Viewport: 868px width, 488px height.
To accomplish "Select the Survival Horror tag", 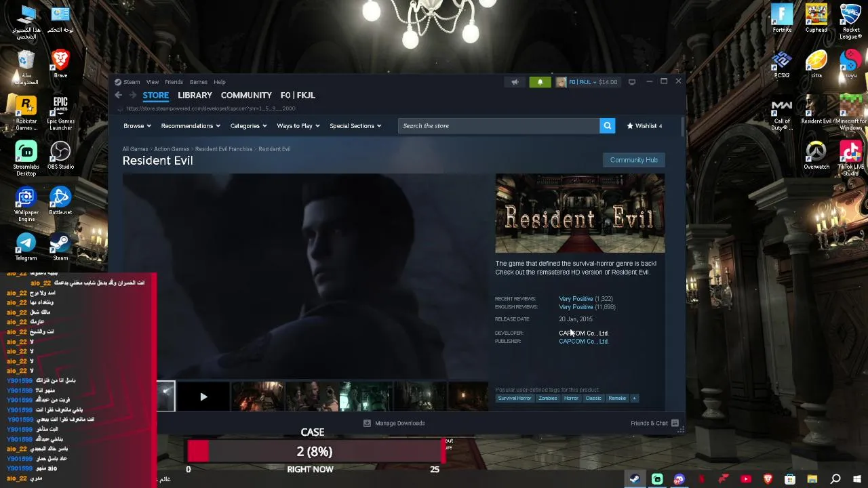I will (x=515, y=398).
